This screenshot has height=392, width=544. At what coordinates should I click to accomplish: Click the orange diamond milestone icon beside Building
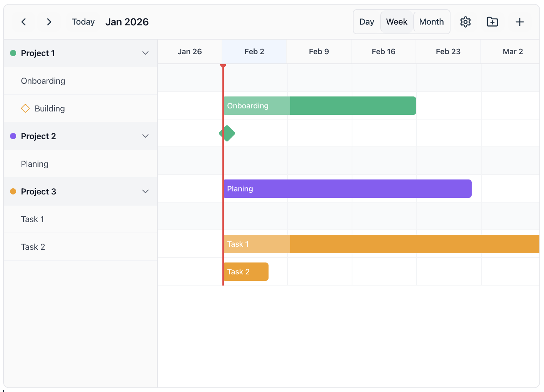pyautogui.click(x=25, y=108)
